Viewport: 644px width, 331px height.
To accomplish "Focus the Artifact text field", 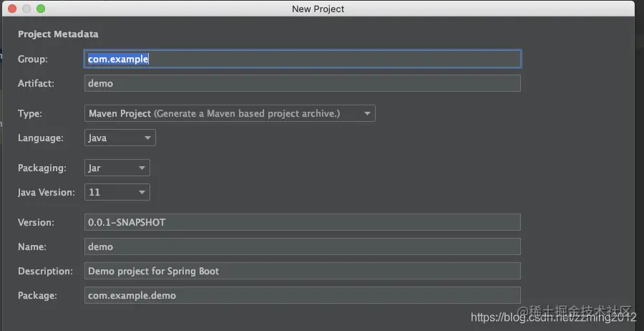I will 303,83.
